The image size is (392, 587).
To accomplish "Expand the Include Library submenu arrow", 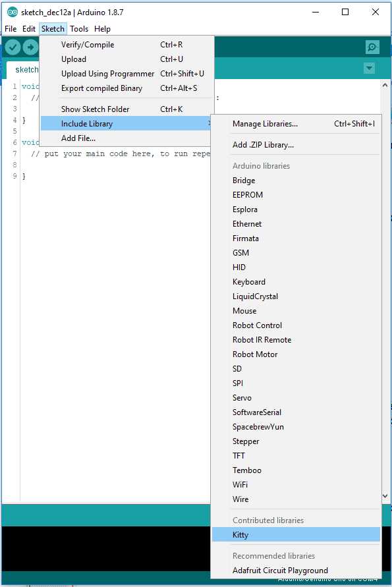I will pos(209,123).
